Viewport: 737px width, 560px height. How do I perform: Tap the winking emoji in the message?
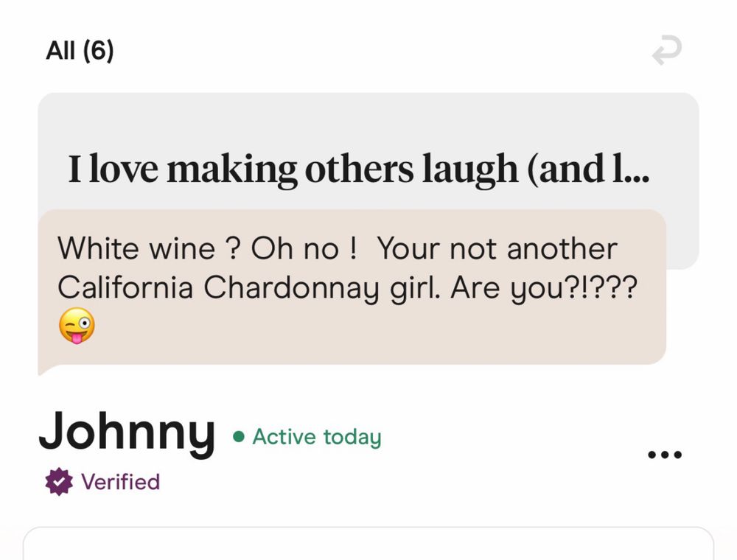click(76, 326)
